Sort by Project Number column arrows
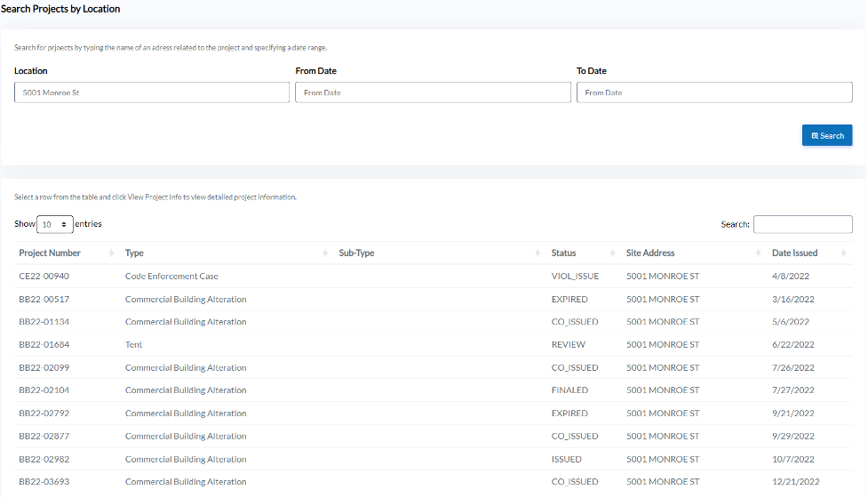Image resolution: width=868 pixels, height=498 pixels. (111, 253)
